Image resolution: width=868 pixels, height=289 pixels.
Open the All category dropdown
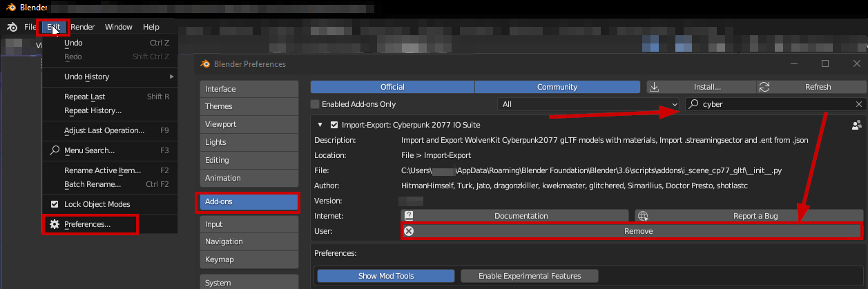pos(587,104)
